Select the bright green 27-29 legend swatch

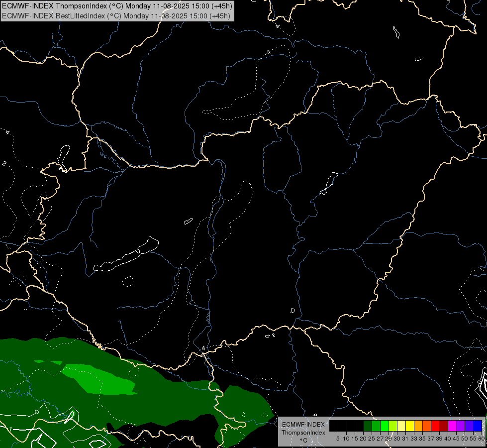coord(385,426)
